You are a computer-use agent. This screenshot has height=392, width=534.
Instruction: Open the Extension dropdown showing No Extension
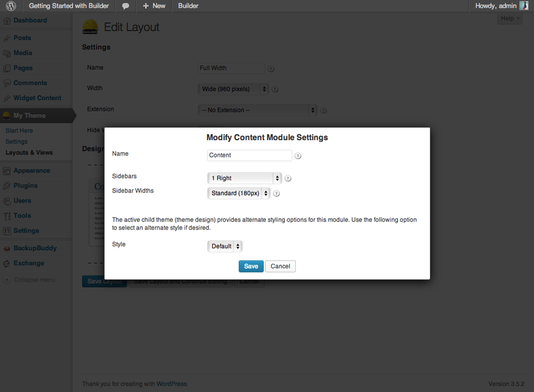pos(258,110)
